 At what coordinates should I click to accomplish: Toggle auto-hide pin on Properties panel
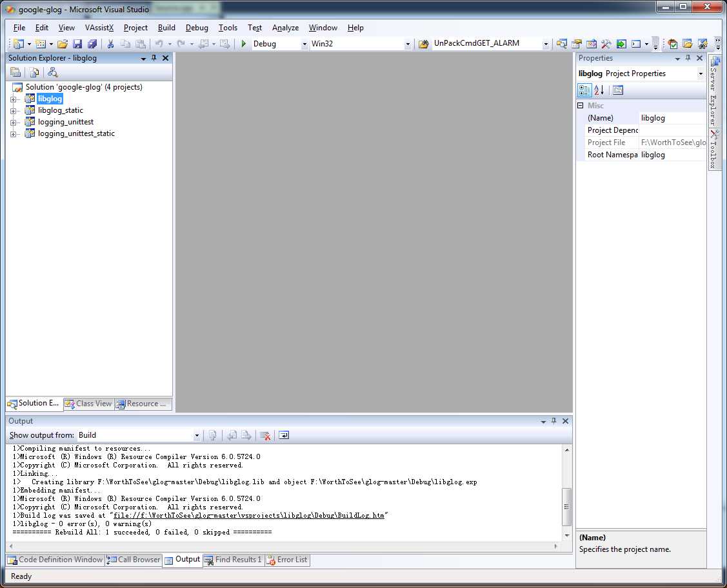pos(688,58)
